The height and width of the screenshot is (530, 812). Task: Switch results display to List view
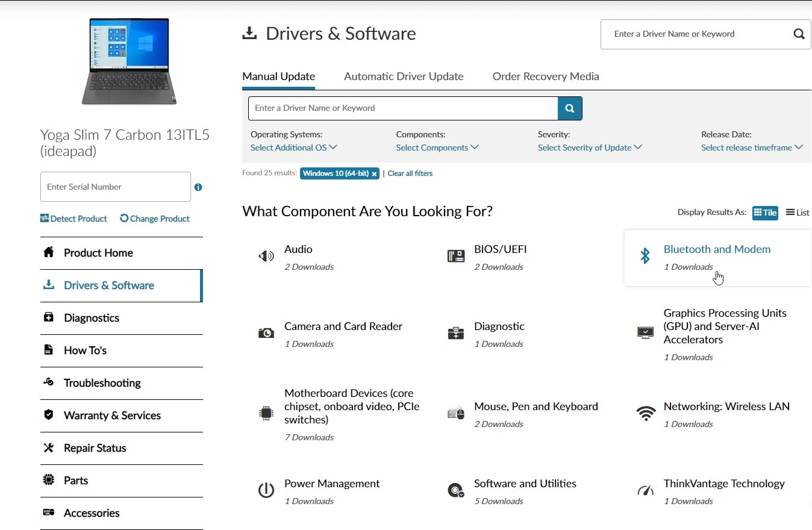(x=798, y=213)
